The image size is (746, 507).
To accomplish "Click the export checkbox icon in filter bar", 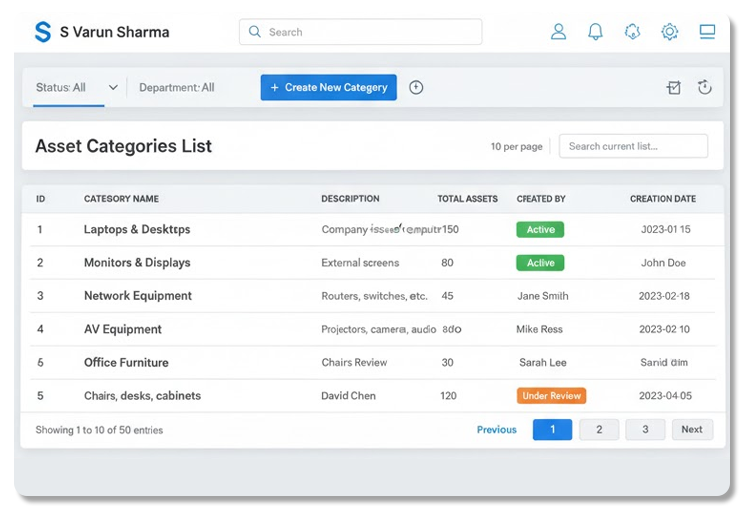I will pyautogui.click(x=674, y=88).
